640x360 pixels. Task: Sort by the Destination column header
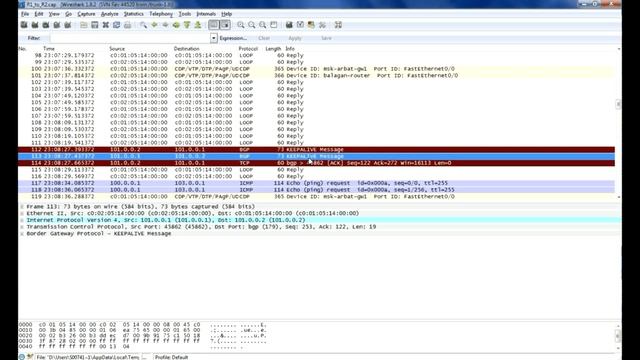[187, 49]
